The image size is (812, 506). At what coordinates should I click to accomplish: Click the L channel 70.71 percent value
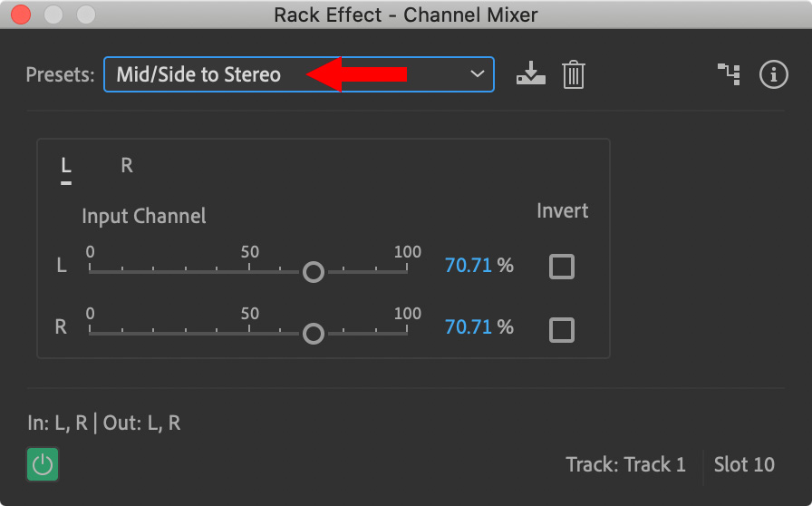click(469, 266)
